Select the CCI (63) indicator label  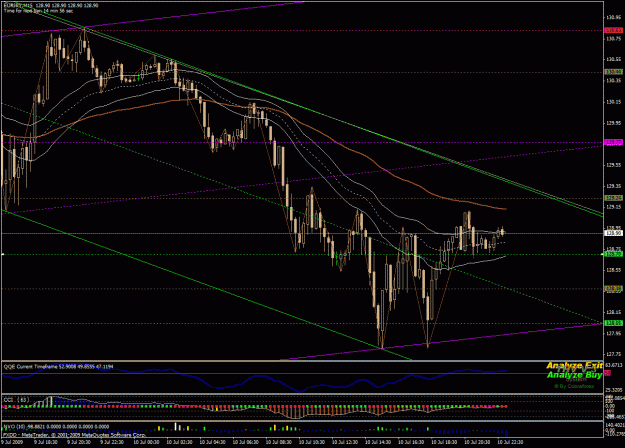[x=16, y=399]
